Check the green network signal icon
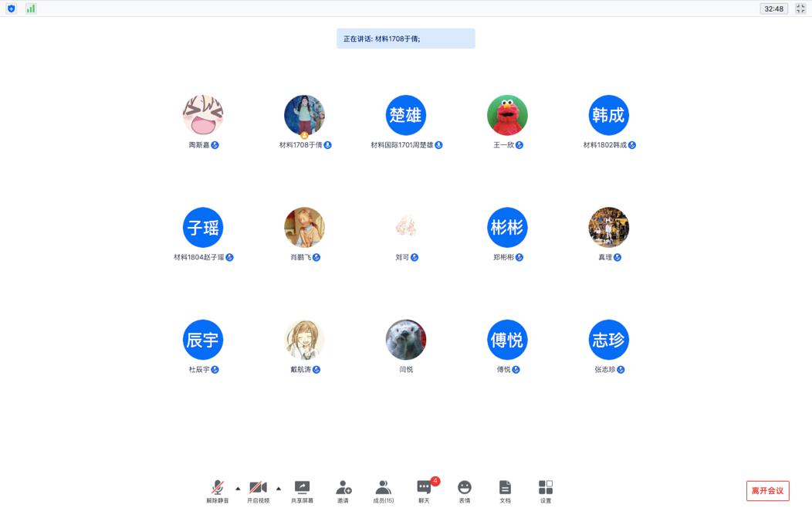 pyautogui.click(x=31, y=8)
